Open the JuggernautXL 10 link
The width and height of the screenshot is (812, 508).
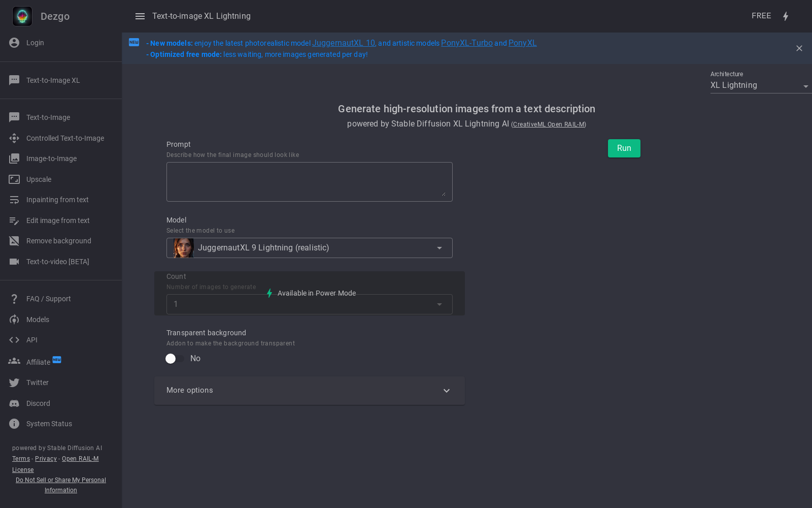344,43
